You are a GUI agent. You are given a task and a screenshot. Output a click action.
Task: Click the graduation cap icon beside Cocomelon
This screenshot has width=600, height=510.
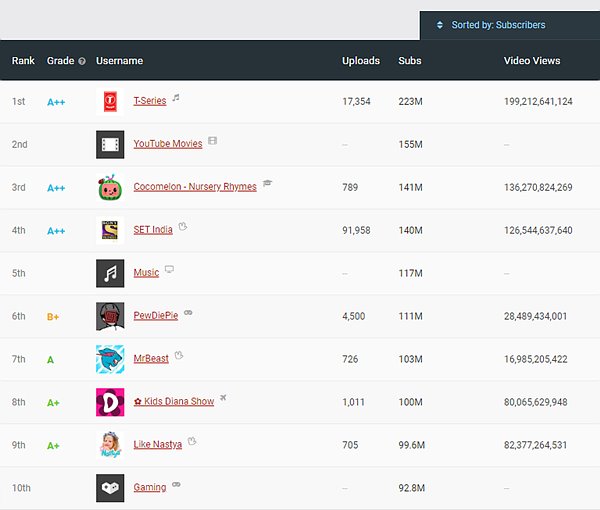[x=267, y=183]
